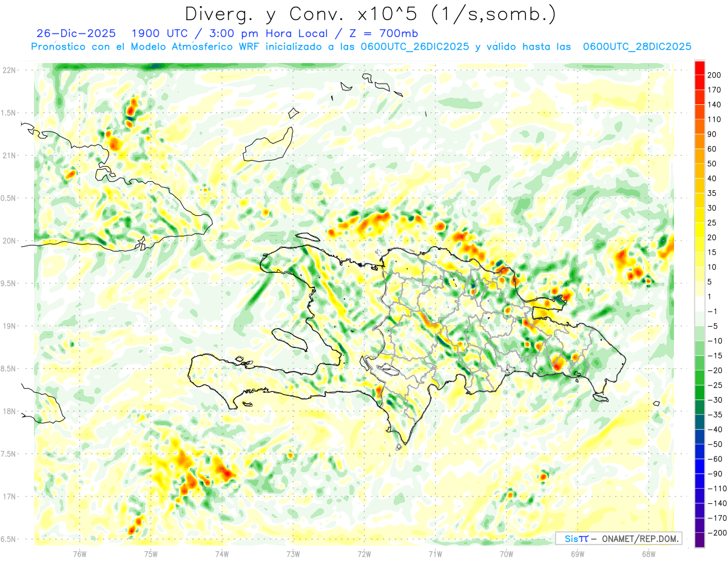Click the colorbar label '-200'
728x562 pixels.
[x=717, y=533]
